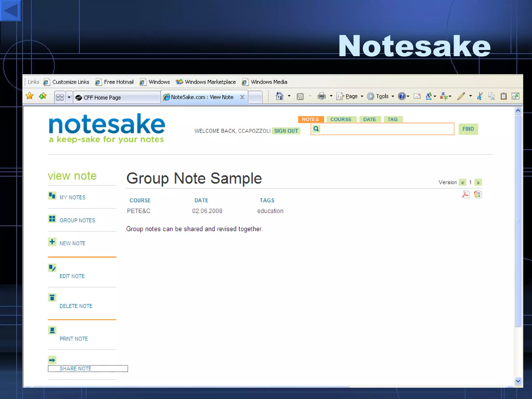Open GROUP NOTES in sidebar

pyautogui.click(x=77, y=220)
